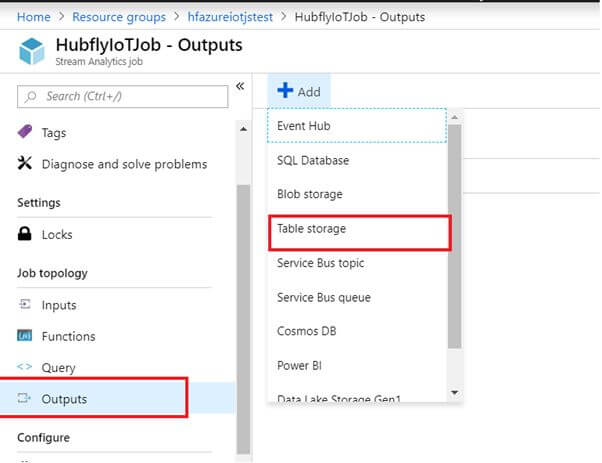This screenshot has height=463, width=602.
Task: Click the Stream Analytics job cube icon
Action: click(x=33, y=52)
